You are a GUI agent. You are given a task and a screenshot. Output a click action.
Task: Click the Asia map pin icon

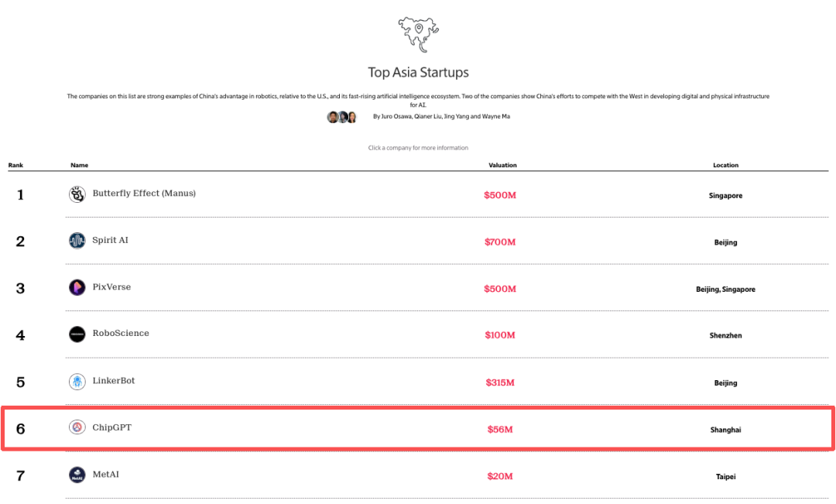418,33
